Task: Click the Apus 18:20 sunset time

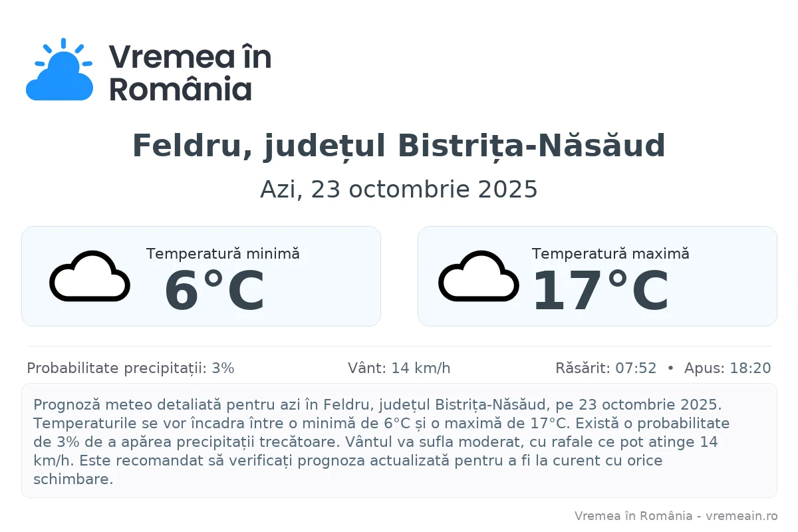Action: (x=728, y=368)
